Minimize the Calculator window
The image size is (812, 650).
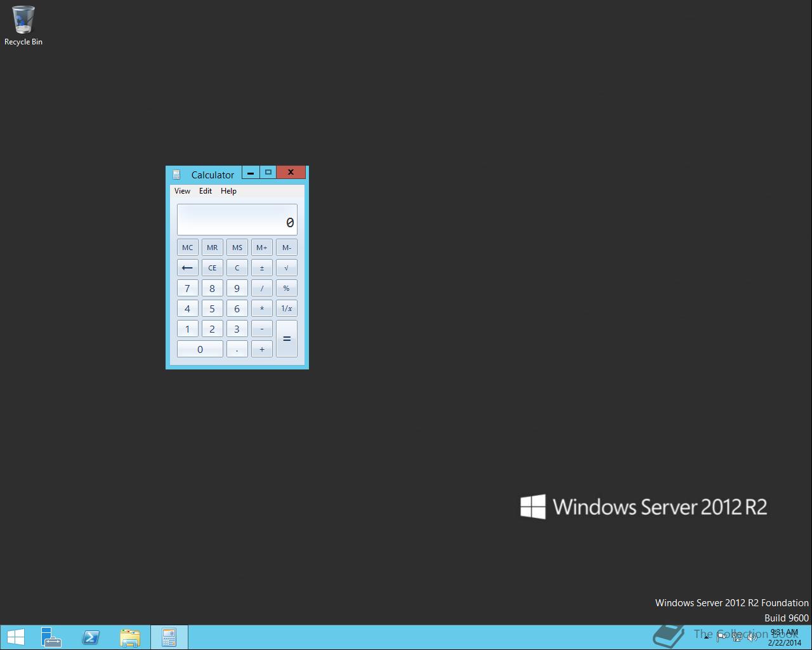(251, 173)
